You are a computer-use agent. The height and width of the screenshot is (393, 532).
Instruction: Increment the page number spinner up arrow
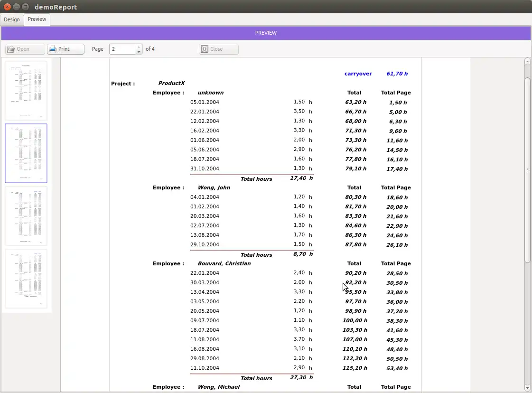tap(139, 47)
